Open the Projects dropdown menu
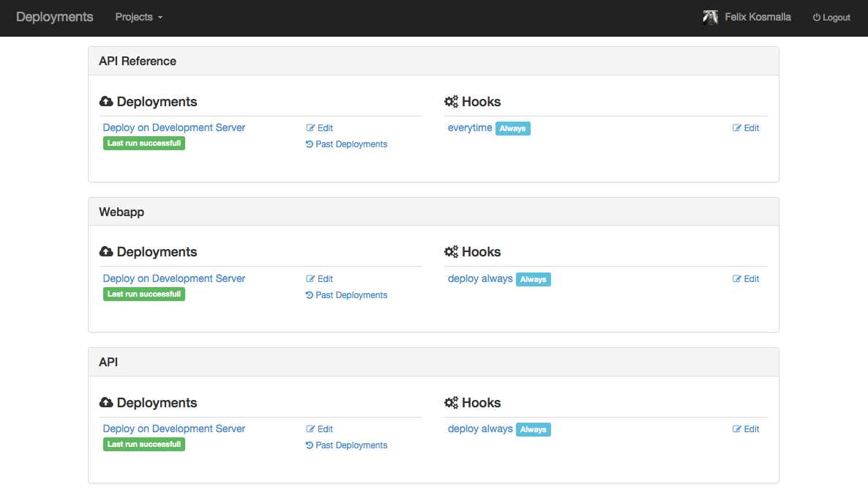 (138, 17)
